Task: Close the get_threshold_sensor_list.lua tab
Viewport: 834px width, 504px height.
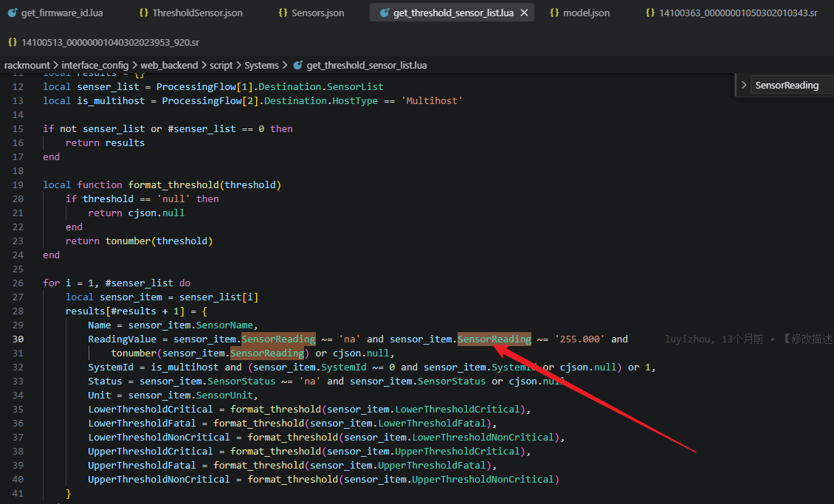Action: point(525,13)
